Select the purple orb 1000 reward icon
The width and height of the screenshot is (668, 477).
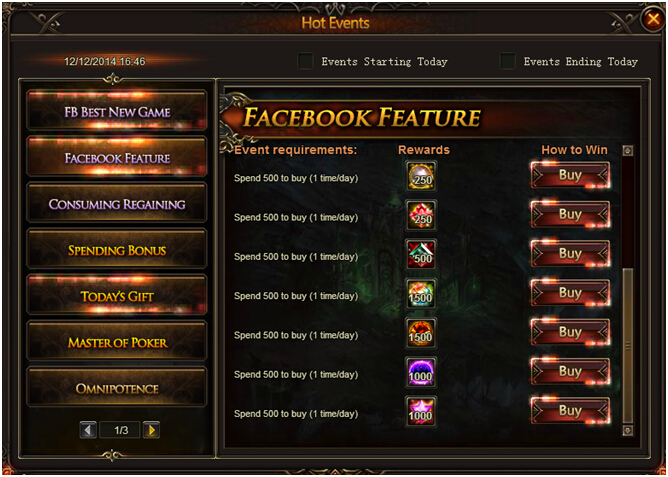pos(421,372)
